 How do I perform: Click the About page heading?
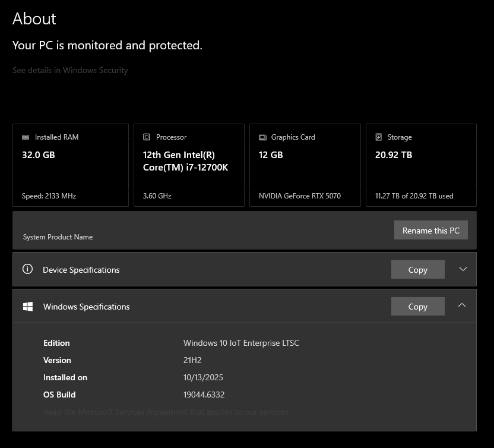pyautogui.click(x=34, y=18)
